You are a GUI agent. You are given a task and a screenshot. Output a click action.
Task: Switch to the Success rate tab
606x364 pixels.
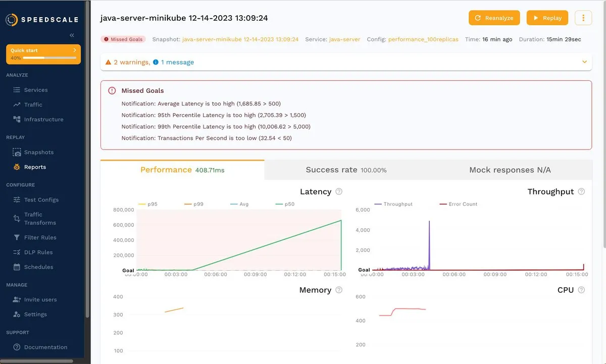point(346,170)
